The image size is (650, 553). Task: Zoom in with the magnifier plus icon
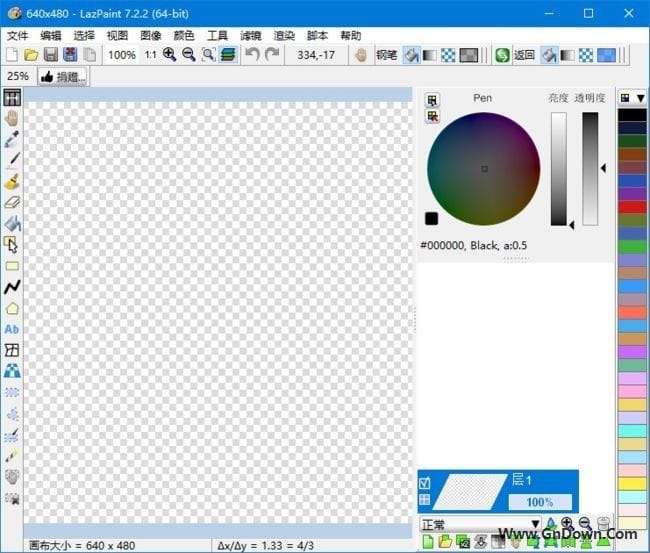click(169, 54)
